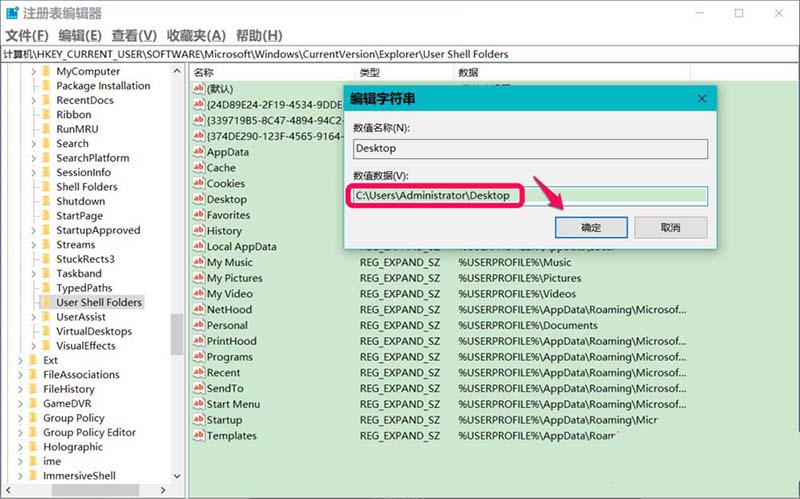The height and width of the screenshot is (499, 800).
Task: Open the 文件(F) menu
Action: tap(26, 35)
